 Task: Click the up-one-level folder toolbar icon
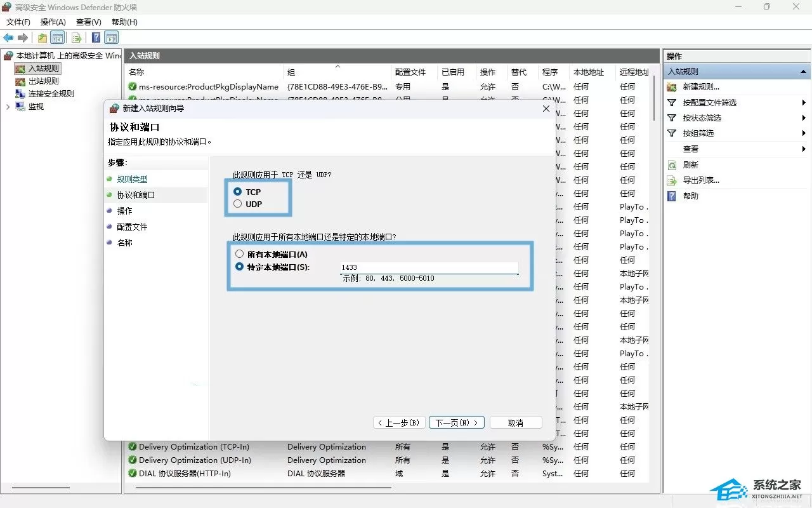[42, 37]
